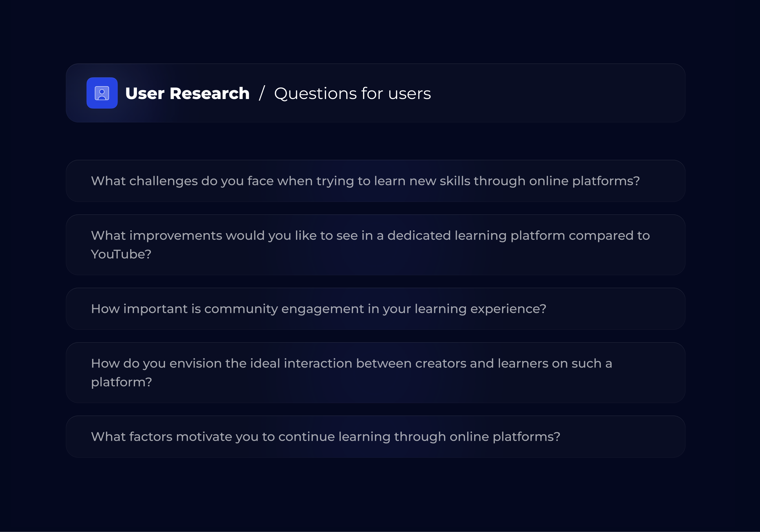Click empty area of header banner

(x=563, y=93)
